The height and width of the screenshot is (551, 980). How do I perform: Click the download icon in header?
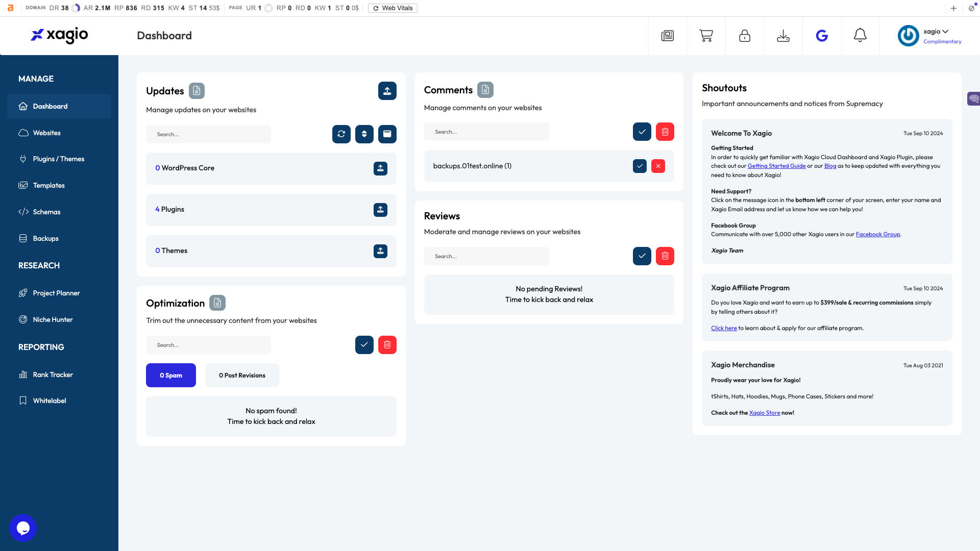(783, 36)
